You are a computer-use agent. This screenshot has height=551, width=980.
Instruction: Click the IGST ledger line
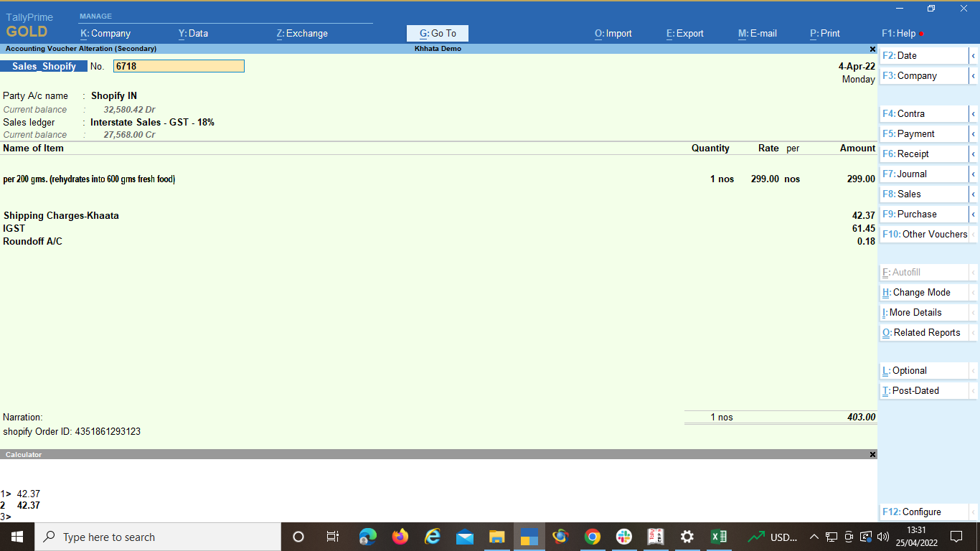click(14, 228)
